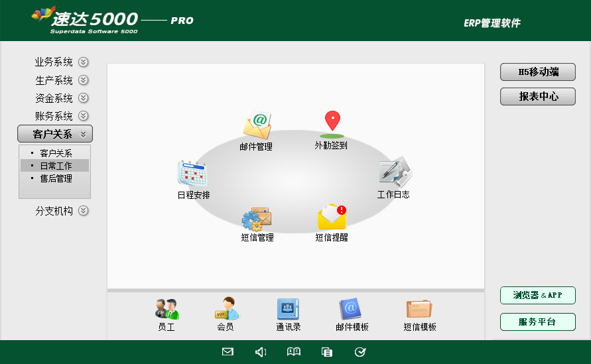The image size is (591, 364).
Task: Expand the 账务系统 chevron
Action: (84, 115)
